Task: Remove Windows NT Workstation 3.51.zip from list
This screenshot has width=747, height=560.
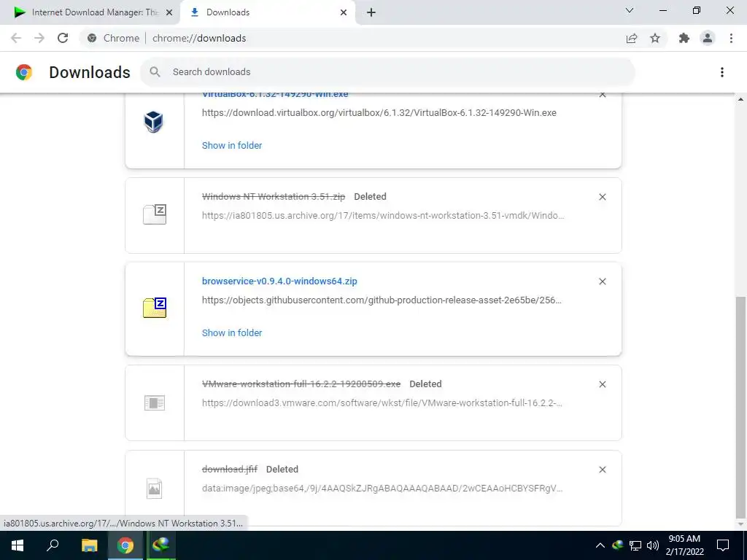Action: pyautogui.click(x=602, y=197)
